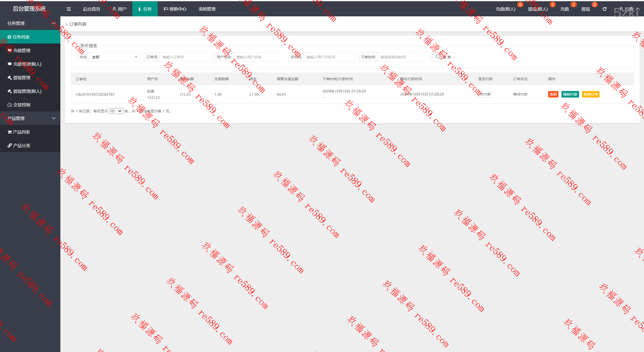Open 提现 notification with badge 0
This screenshot has width=644, height=352.
pos(585,9)
